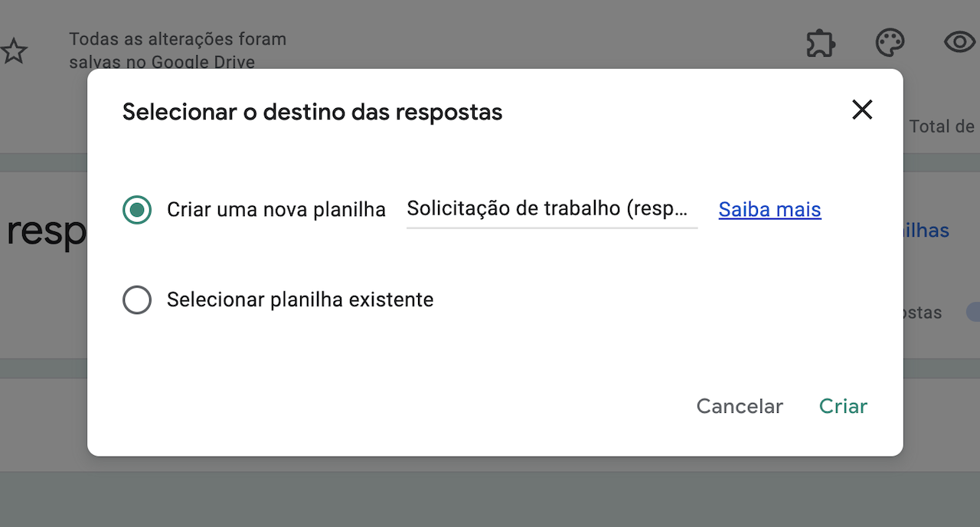Click the "Selecionar o destino das respostas" title

point(312,112)
